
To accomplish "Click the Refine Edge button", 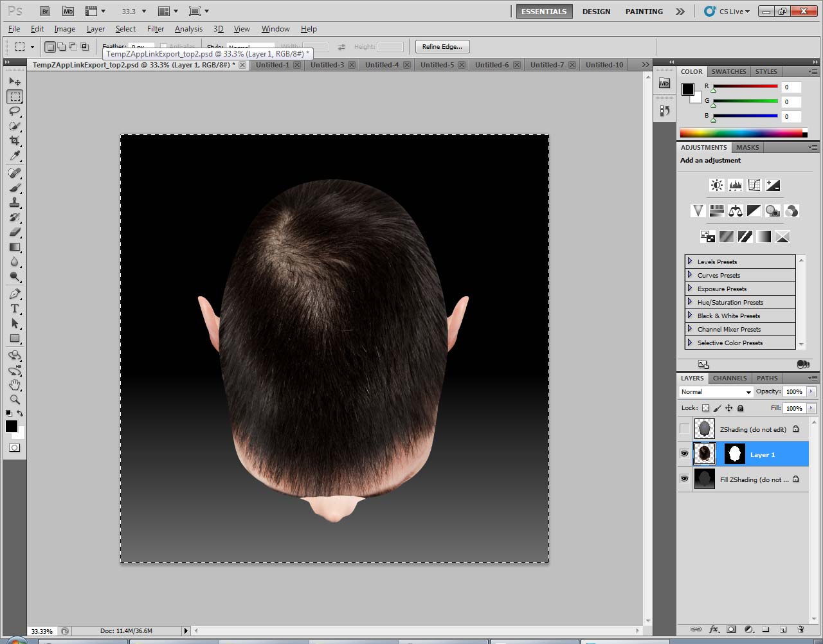I will 442,47.
